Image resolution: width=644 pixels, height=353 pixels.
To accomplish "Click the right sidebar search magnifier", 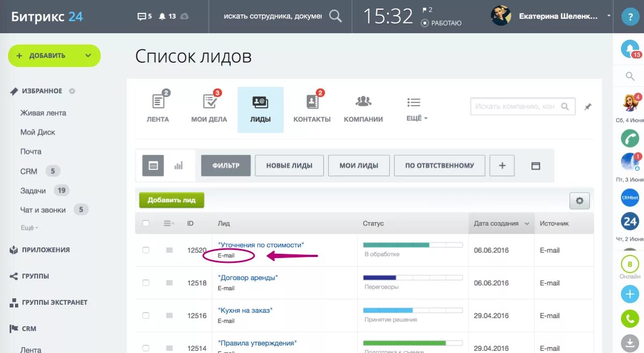I will click(630, 77).
